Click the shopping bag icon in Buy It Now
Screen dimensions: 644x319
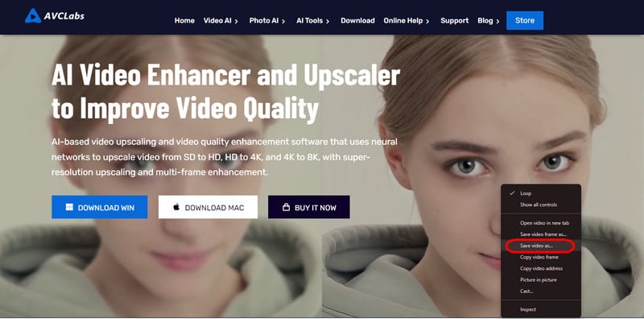pos(287,207)
